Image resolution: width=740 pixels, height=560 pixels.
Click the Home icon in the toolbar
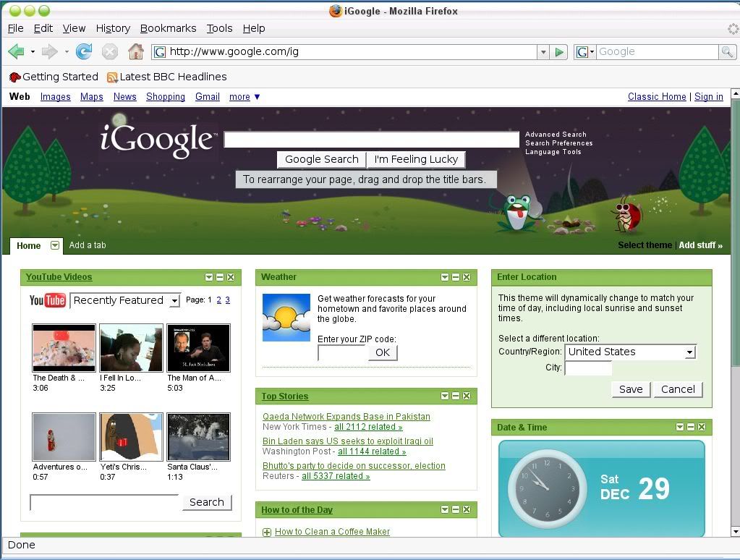[x=135, y=51]
